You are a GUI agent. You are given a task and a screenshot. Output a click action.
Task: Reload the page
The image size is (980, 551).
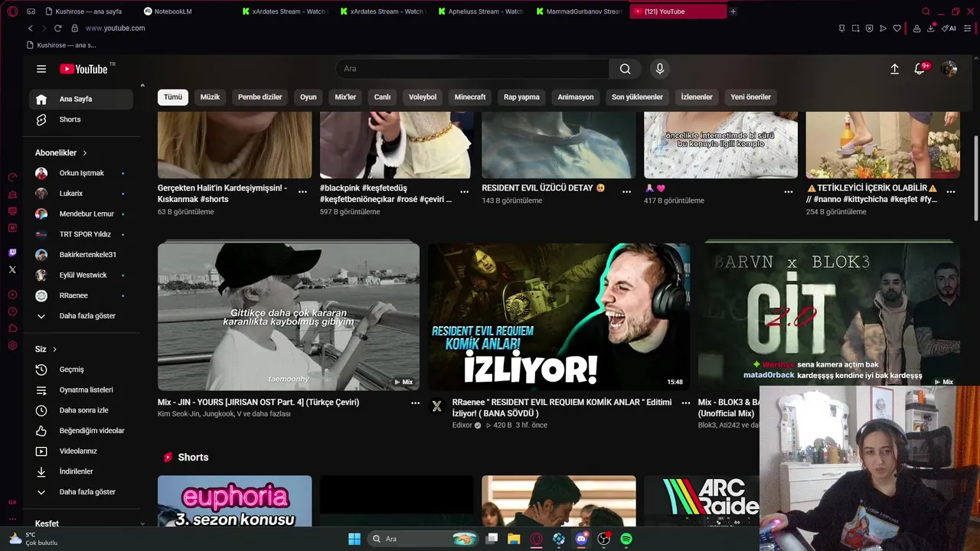click(57, 28)
